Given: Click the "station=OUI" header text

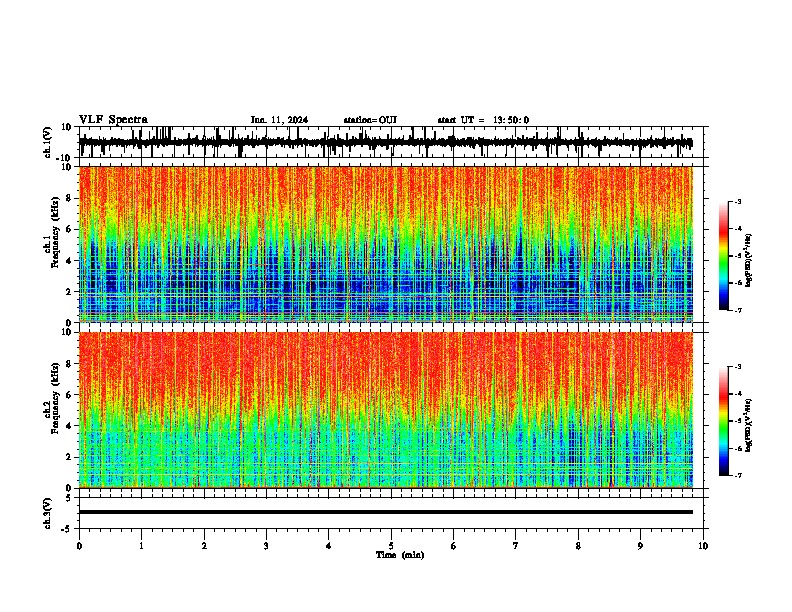Looking at the screenshot, I should point(370,120).
